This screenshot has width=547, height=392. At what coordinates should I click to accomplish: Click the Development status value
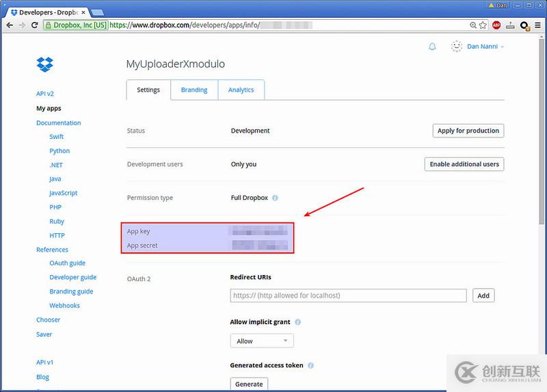coord(250,131)
